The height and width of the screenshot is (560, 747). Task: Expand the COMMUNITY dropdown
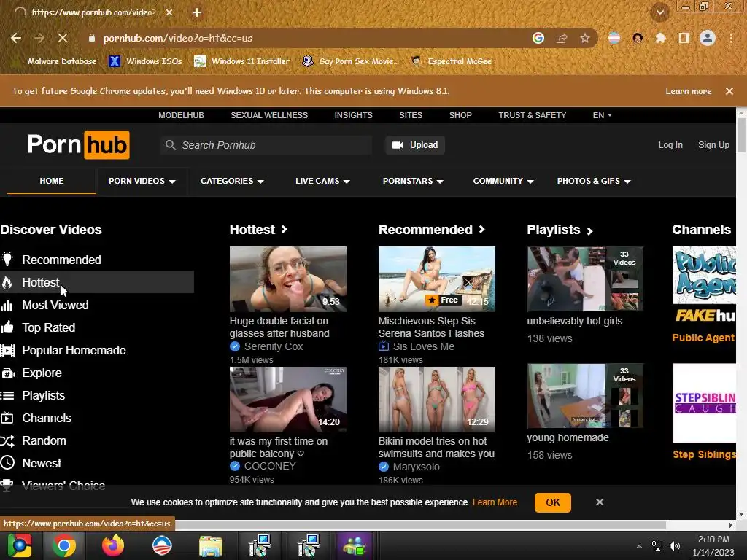point(503,181)
